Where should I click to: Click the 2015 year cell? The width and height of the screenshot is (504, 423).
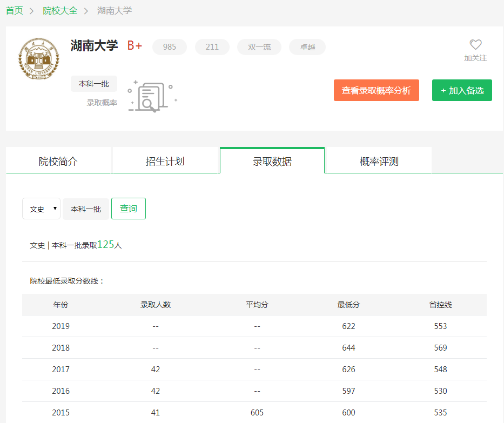click(x=61, y=412)
